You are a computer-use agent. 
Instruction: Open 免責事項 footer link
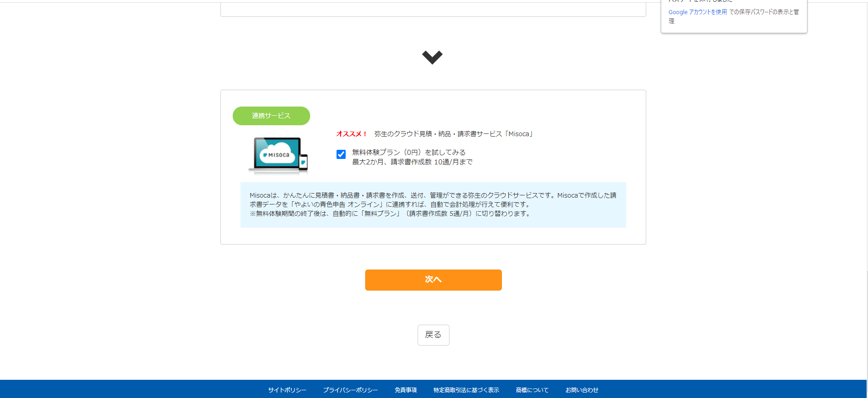(405, 390)
